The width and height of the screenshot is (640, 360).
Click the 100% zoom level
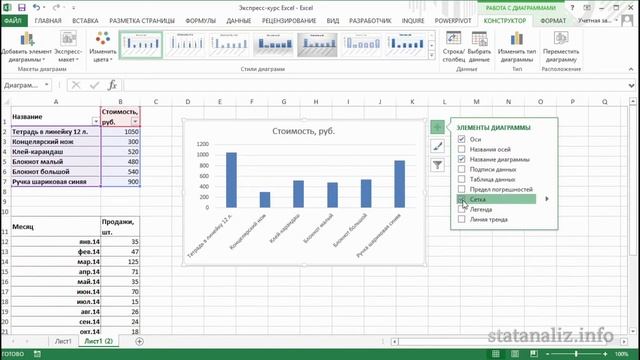[621, 354]
